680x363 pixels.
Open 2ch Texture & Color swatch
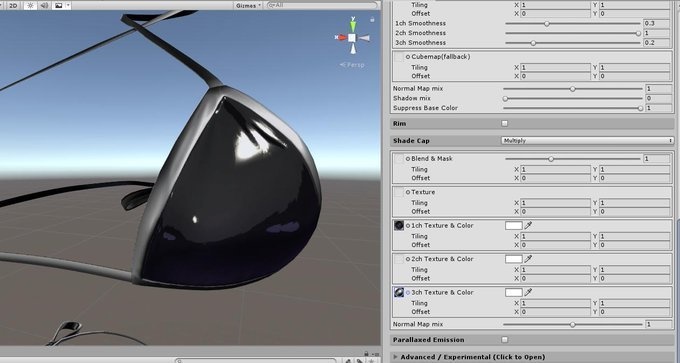point(513,259)
